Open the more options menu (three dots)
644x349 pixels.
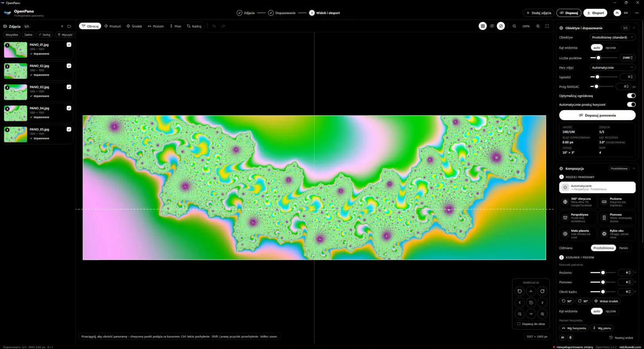[x=636, y=13]
